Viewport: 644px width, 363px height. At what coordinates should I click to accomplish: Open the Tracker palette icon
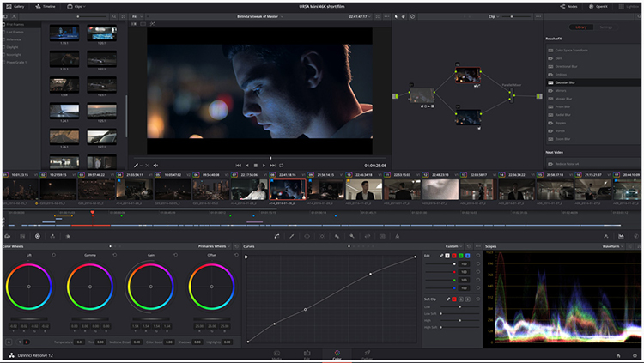click(x=322, y=236)
